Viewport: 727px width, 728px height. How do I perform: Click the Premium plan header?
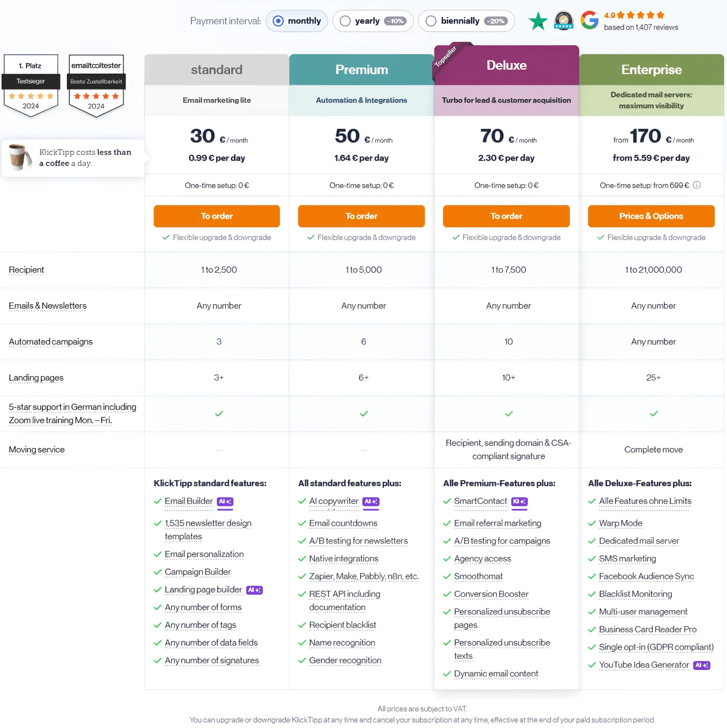tap(361, 70)
